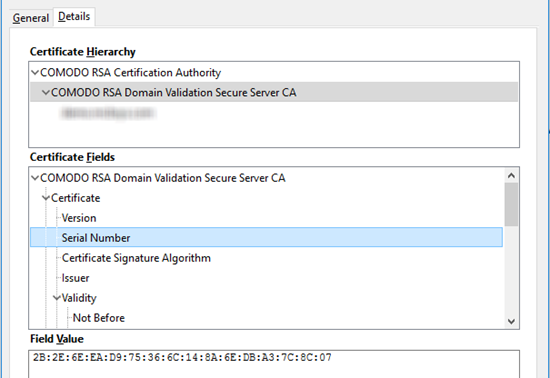Collapse the Validity field node

(56, 298)
